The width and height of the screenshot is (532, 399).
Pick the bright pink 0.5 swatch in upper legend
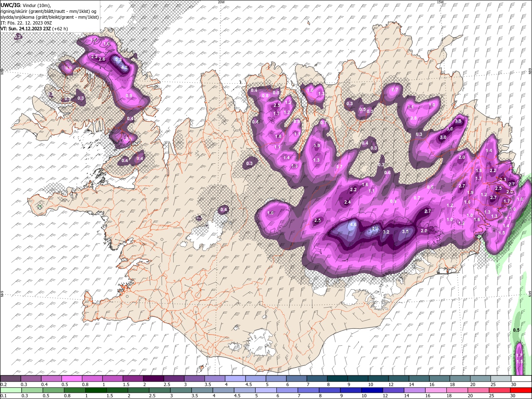point(72,379)
